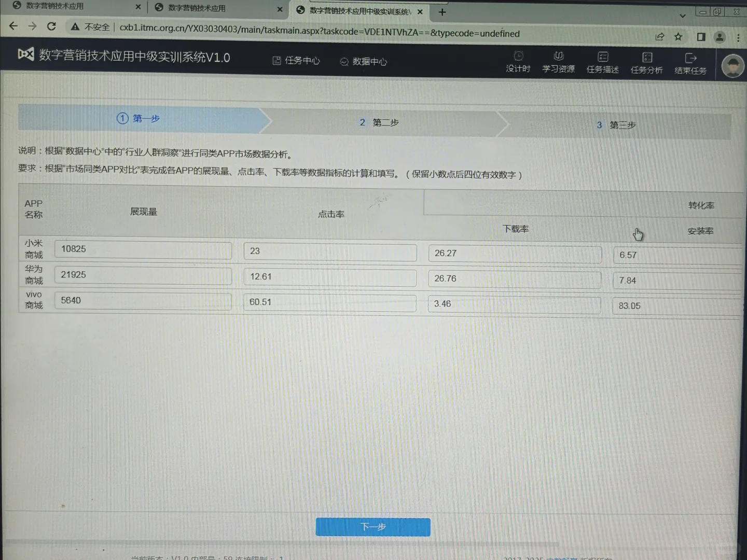This screenshot has width=747, height=560.
Task: Open 任务中心 menu item
Action: (296, 61)
